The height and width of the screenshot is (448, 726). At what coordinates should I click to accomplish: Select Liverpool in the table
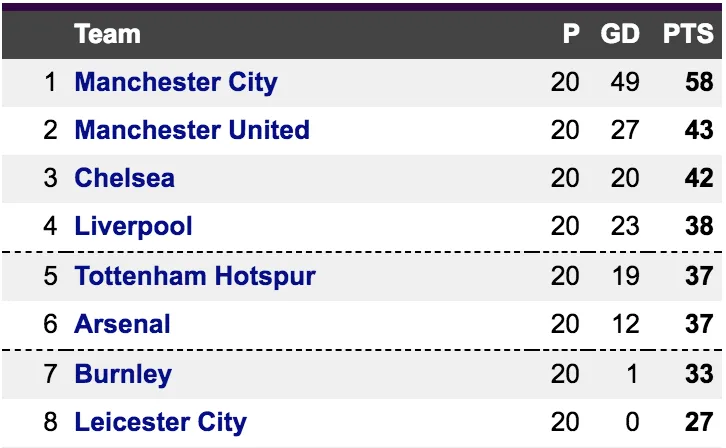(x=133, y=226)
